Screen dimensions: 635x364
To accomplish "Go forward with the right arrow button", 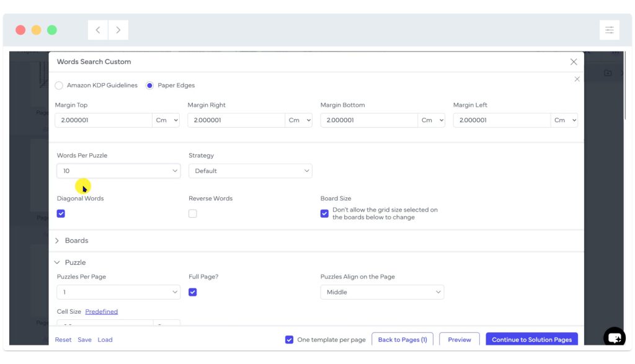I will pyautogui.click(x=118, y=30).
